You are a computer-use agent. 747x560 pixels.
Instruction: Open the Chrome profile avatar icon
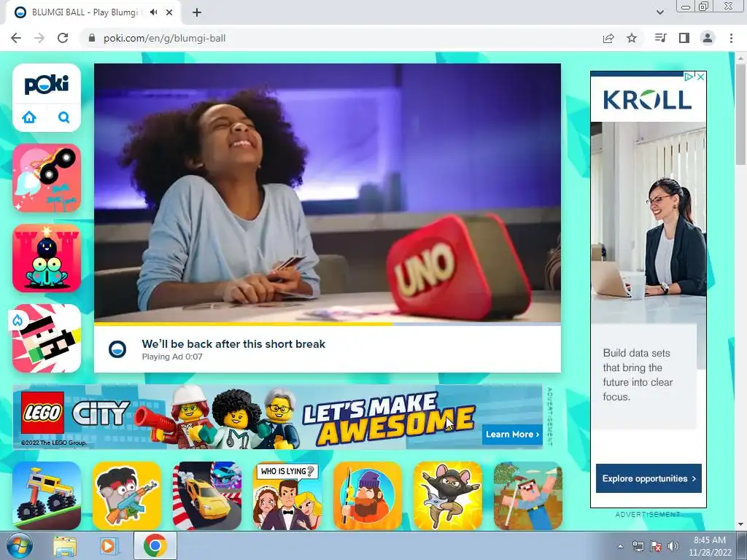(708, 38)
